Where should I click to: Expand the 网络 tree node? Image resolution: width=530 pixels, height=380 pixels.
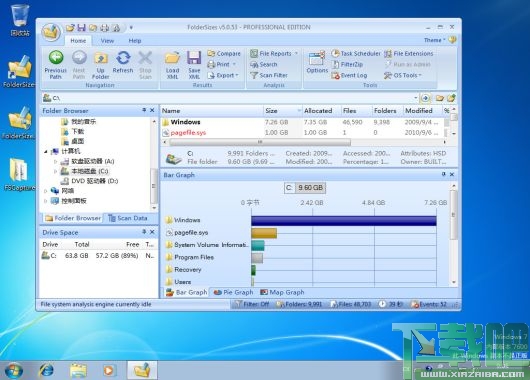46,191
